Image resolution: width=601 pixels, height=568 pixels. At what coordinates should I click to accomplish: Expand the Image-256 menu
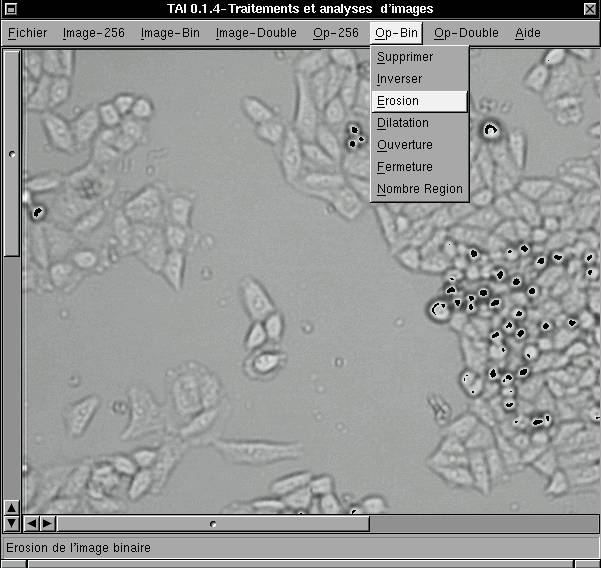coord(93,33)
